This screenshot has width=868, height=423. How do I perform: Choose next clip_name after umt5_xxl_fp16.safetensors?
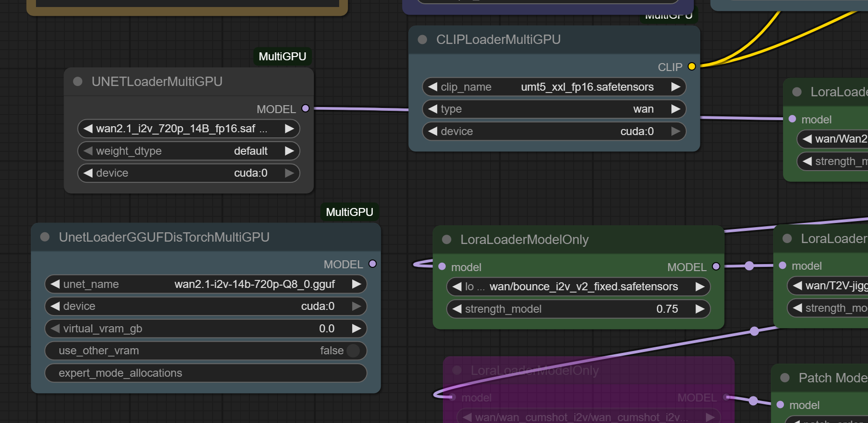[x=676, y=86]
